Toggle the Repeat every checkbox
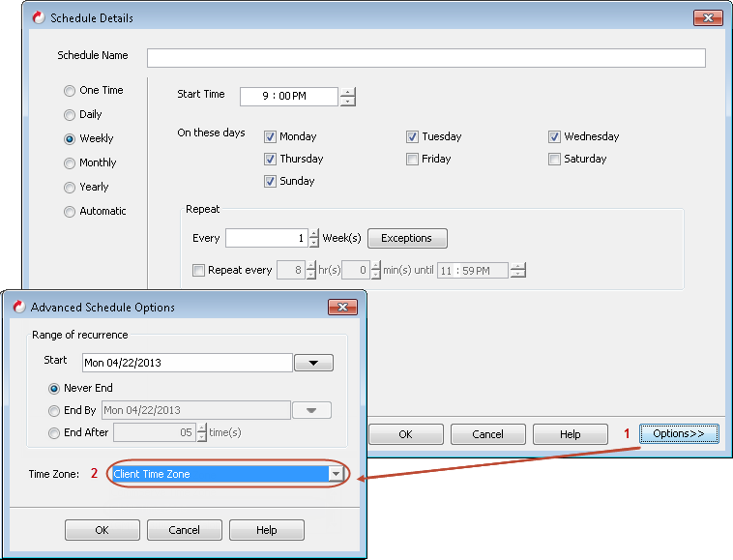Viewport: 733px width, 560px height. coord(199,271)
